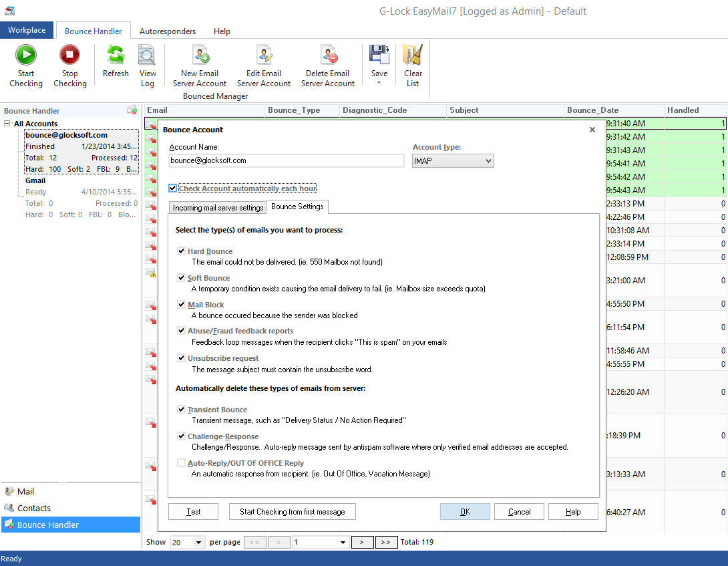Viewport: 728px width, 566px height.
Task: Click Delete Email Server Account icon
Action: pos(329,55)
